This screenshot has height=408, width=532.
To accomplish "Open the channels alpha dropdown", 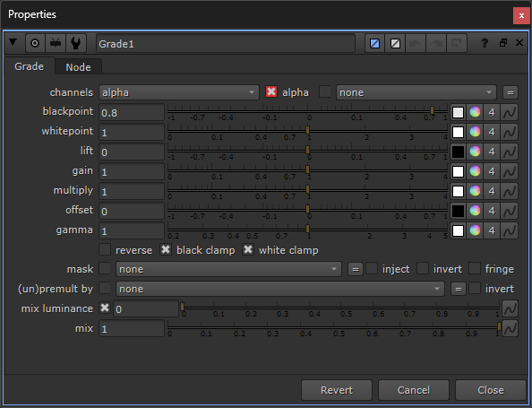I will (x=179, y=92).
